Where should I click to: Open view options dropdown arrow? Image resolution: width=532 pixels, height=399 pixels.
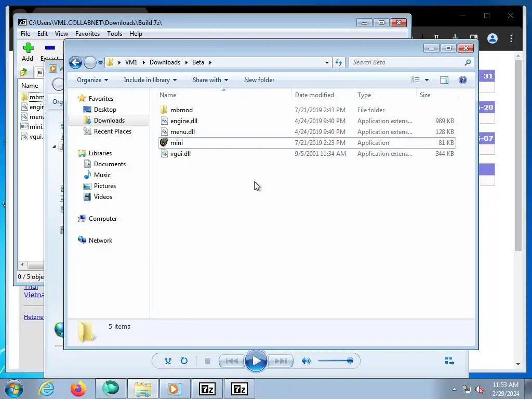click(427, 80)
